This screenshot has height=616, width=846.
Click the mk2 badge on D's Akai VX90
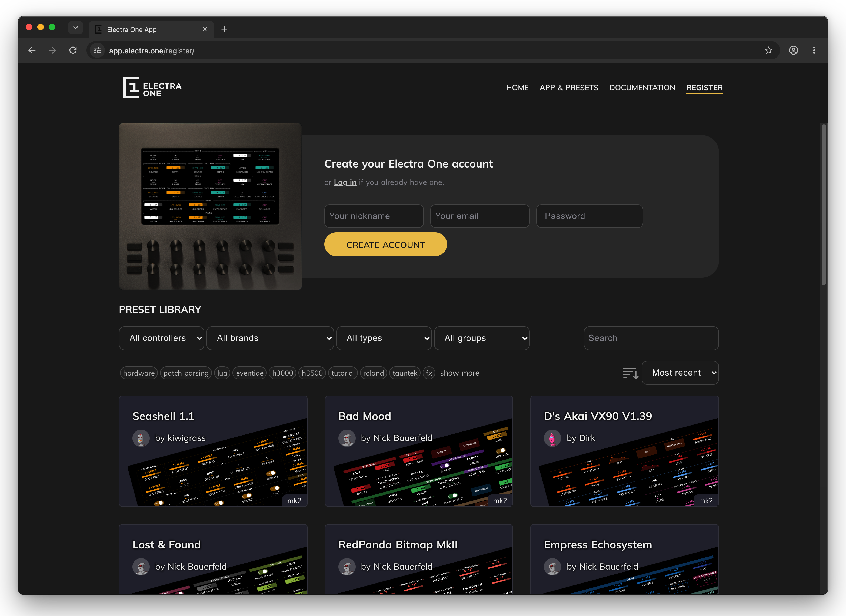(x=705, y=500)
